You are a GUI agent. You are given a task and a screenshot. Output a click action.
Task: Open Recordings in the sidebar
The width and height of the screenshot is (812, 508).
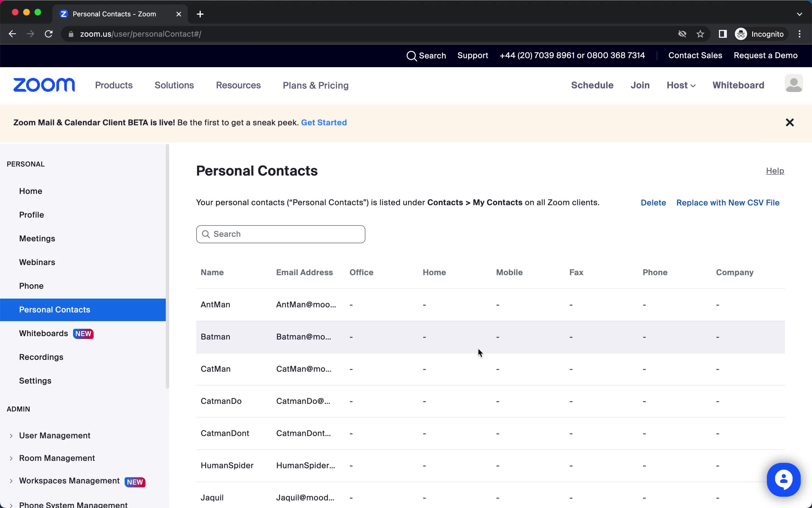pos(41,357)
